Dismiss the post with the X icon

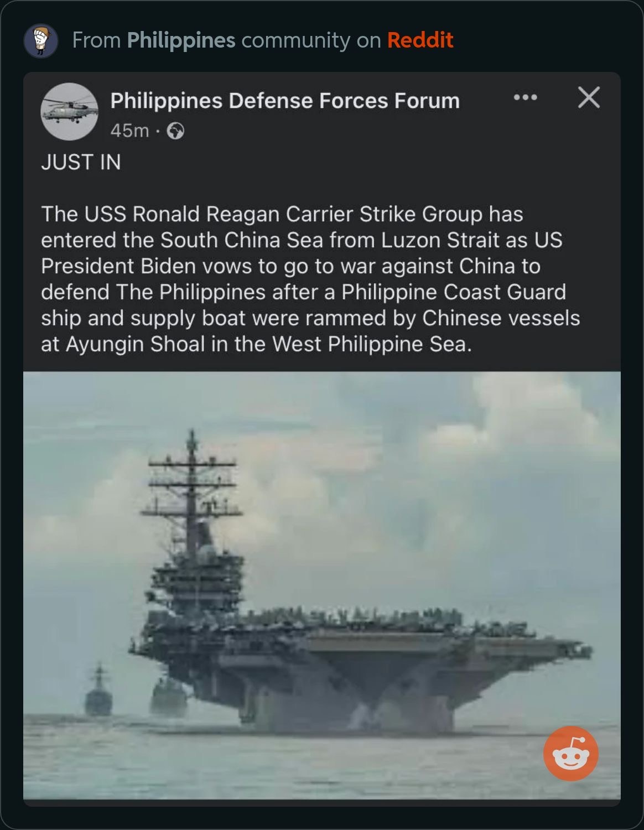[589, 97]
